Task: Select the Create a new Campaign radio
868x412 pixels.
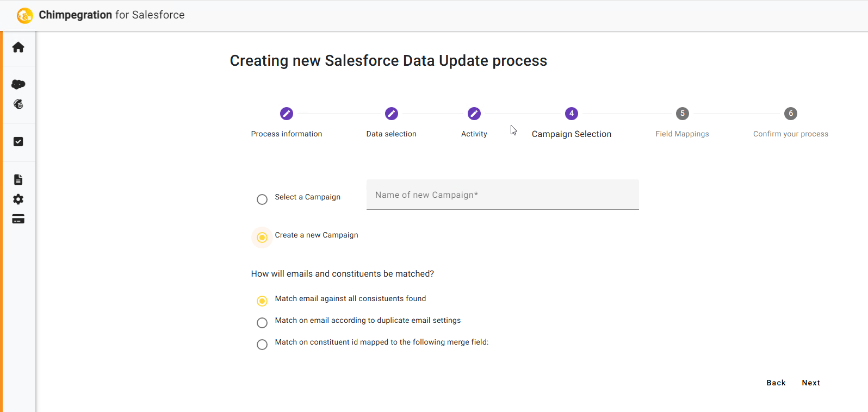Action: (x=262, y=238)
